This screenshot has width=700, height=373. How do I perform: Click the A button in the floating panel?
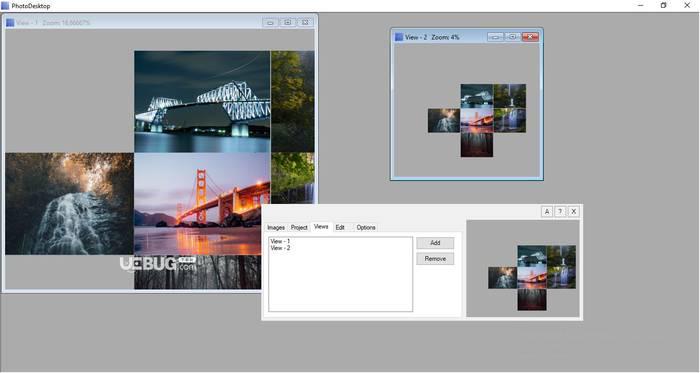(547, 211)
